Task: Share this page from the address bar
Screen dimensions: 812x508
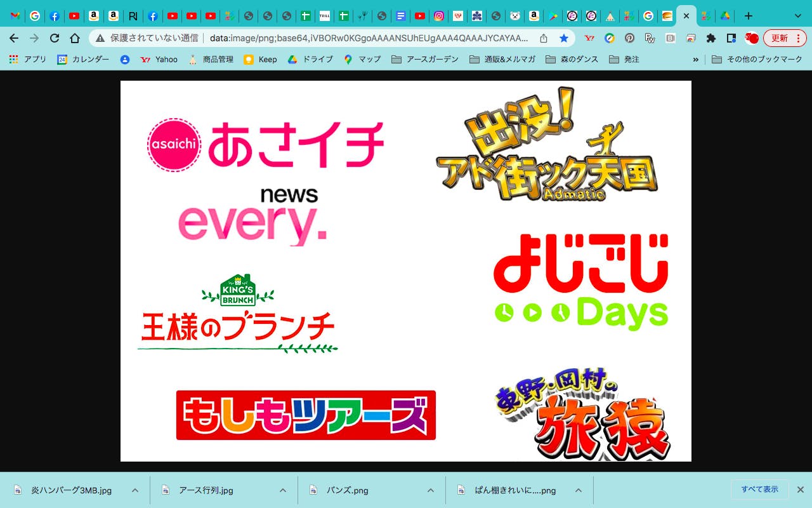Action: tap(544, 38)
